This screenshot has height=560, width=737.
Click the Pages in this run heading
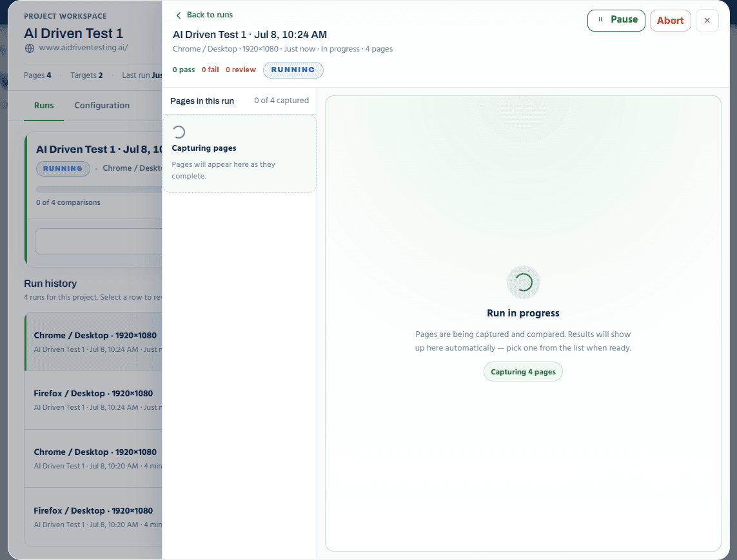coord(202,101)
